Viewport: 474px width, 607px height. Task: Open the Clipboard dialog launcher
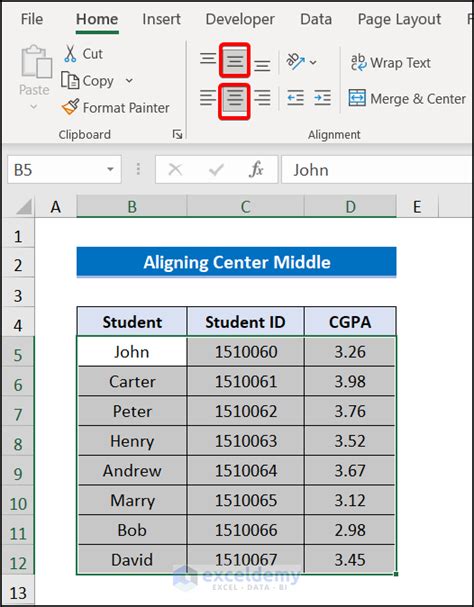pyautogui.click(x=177, y=134)
